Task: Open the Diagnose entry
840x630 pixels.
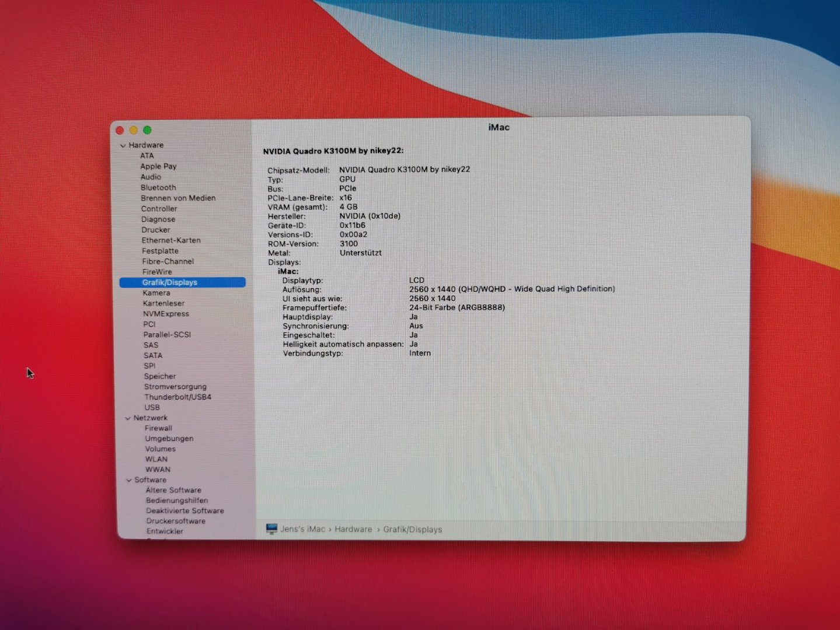Action: [x=158, y=219]
